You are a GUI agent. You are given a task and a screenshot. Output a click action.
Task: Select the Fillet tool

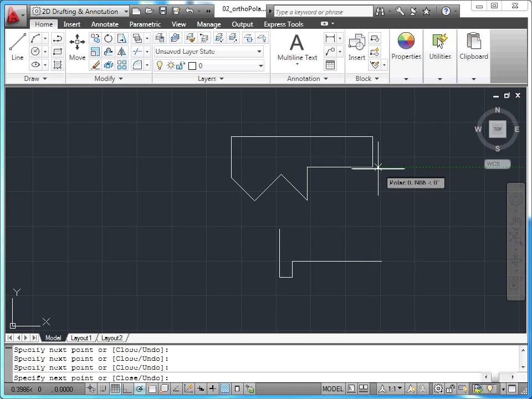coord(137,64)
